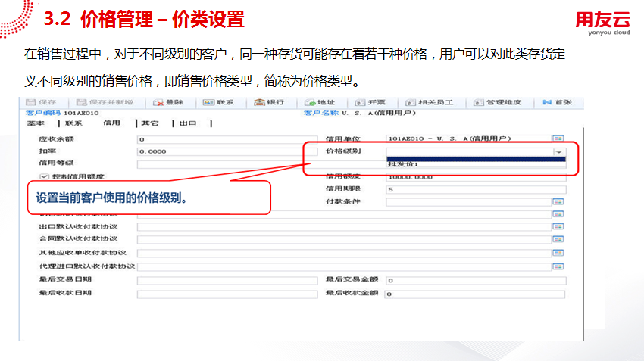The width and height of the screenshot is (644, 361).
Task: Switch to the 其它 tab
Action: click(150, 123)
